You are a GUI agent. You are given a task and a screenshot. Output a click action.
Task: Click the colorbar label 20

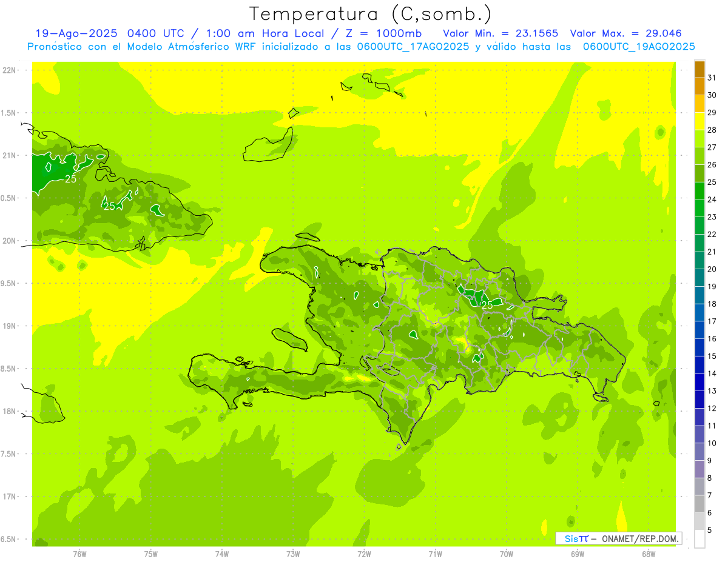712,269
